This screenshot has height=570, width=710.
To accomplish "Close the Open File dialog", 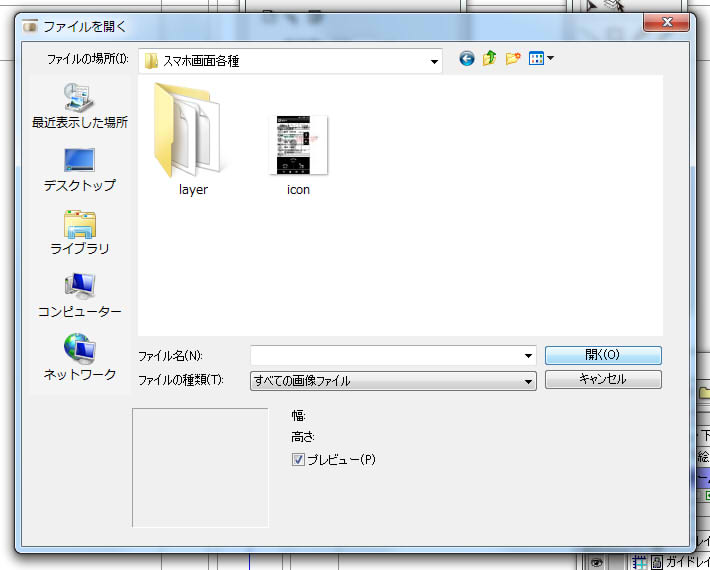I will (x=667, y=22).
